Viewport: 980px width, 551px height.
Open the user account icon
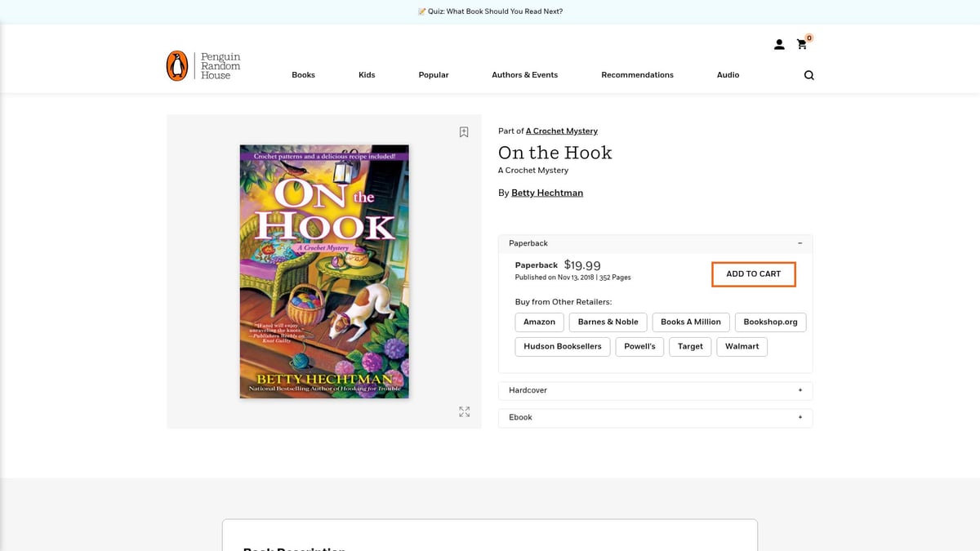779,45
